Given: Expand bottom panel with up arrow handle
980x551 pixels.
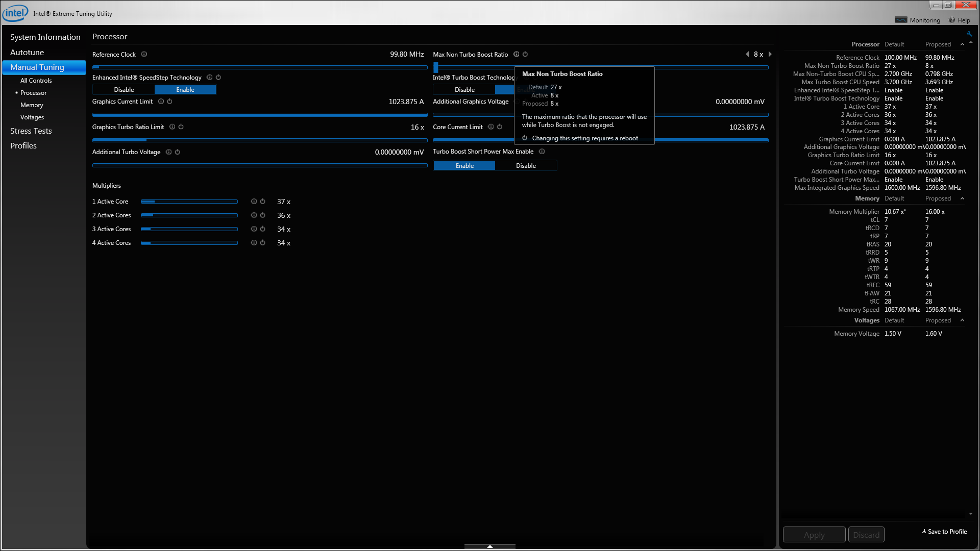Looking at the screenshot, I should 490,546.
